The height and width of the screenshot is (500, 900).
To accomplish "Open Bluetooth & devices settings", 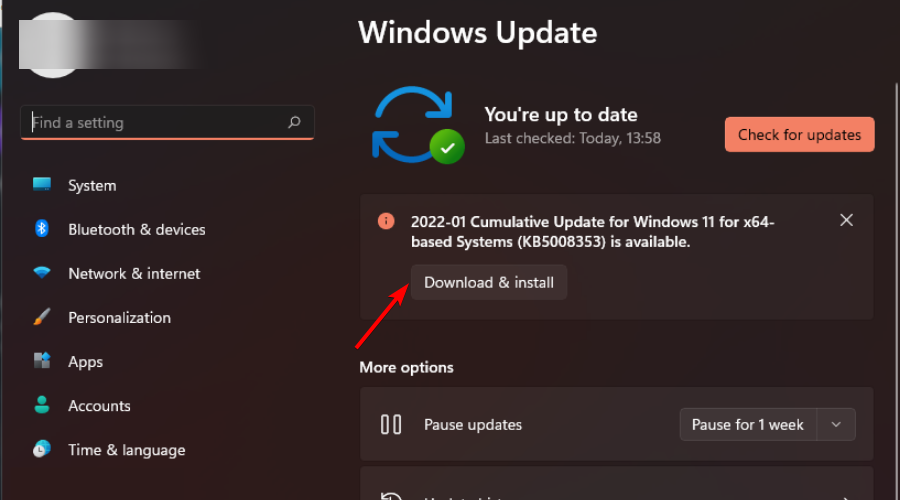I will [x=136, y=229].
